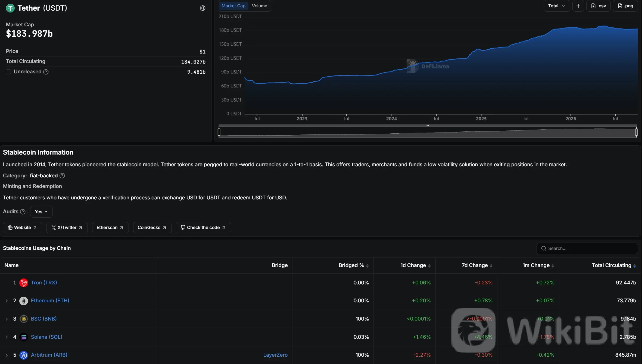642x364 pixels.
Task: Click the globe icon beside Tether title
Action: pos(202,8)
